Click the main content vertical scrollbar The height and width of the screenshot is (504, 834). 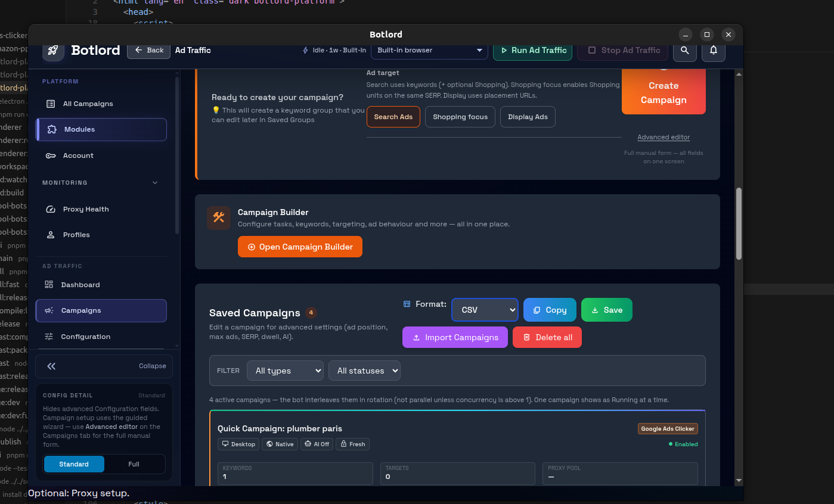coord(739,223)
